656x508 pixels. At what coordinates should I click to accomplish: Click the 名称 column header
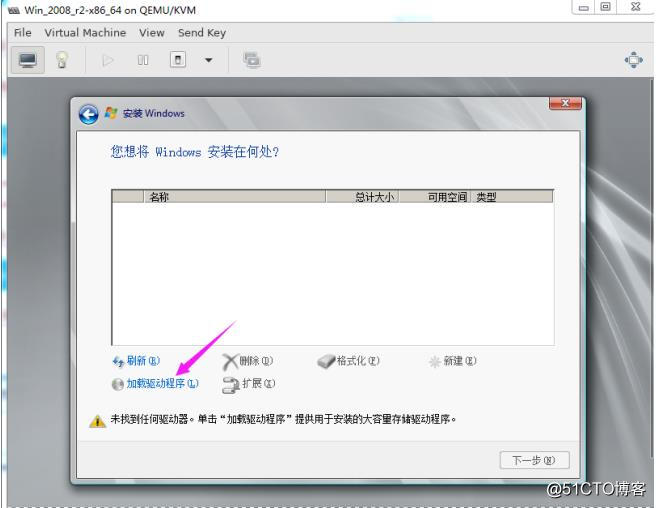tap(235, 197)
